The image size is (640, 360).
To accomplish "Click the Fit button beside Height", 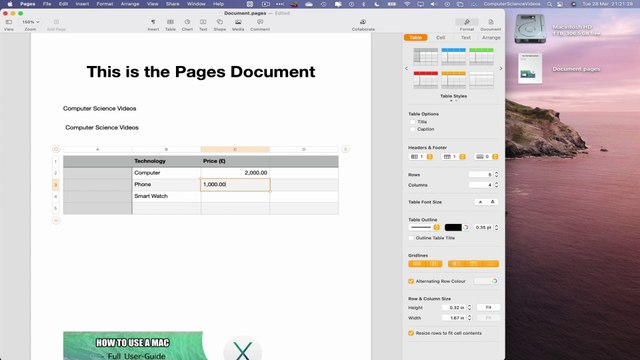I will click(488, 307).
